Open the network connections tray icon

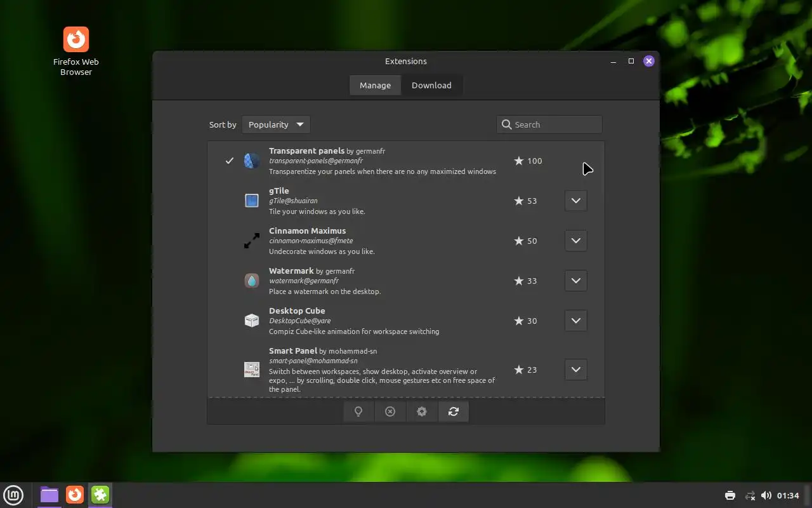pyautogui.click(x=750, y=495)
